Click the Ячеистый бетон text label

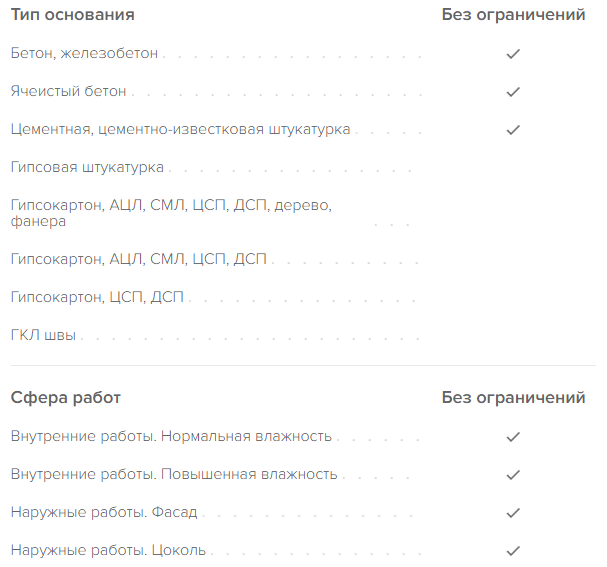(x=69, y=91)
